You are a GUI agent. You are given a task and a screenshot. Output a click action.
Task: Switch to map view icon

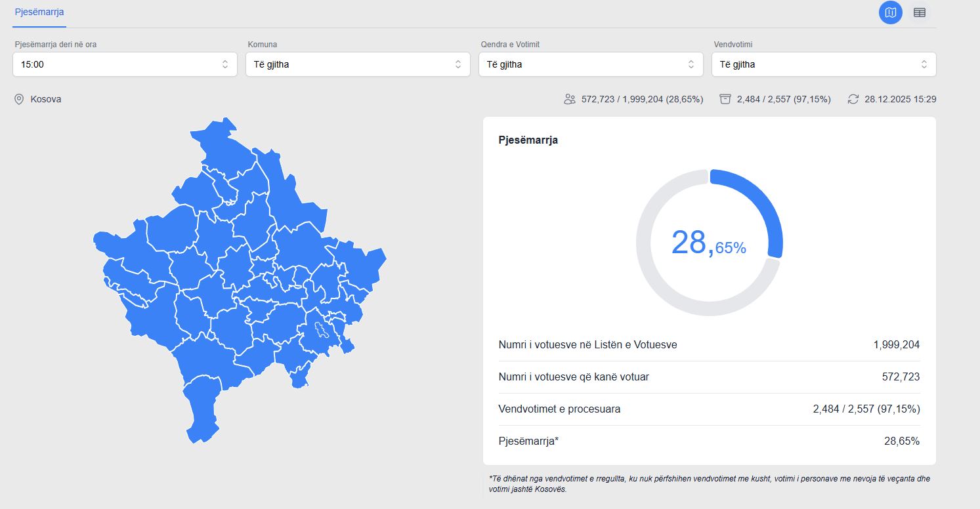[x=890, y=12]
